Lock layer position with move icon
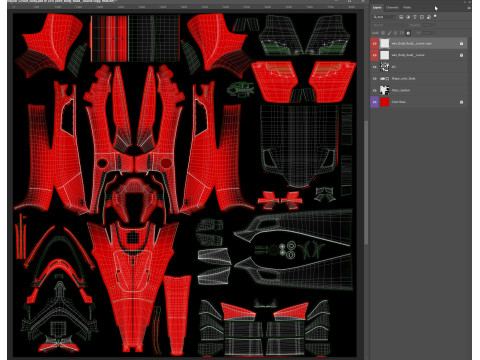This screenshot has height=360, width=480. pos(395,33)
